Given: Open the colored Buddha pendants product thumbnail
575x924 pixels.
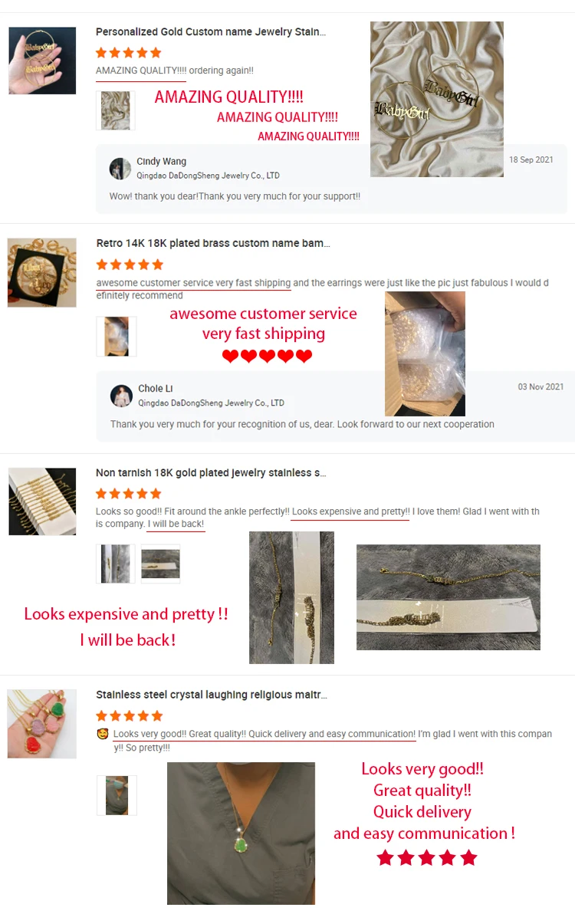Looking at the screenshot, I should [42, 724].
